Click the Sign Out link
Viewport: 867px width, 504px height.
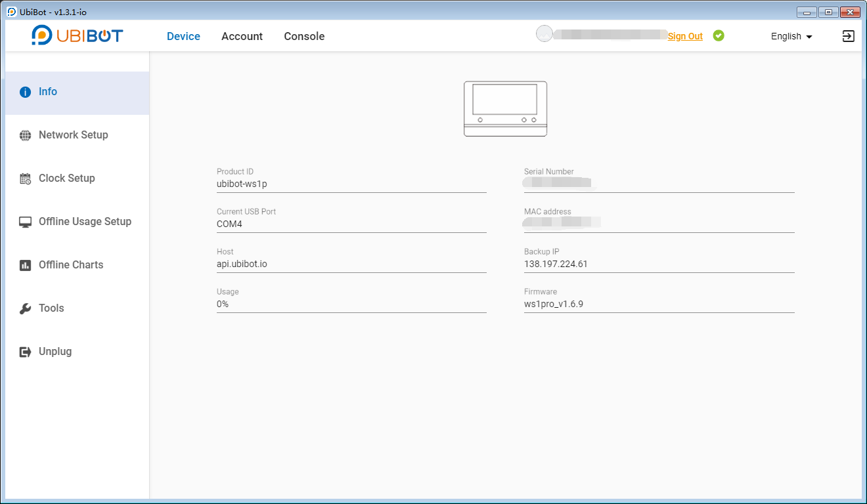pyautogui.click(x=685, y=37)
